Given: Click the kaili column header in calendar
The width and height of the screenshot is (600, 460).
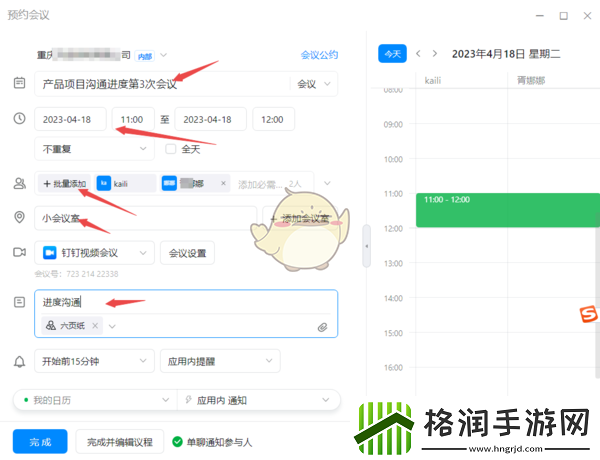Looking at the screenshot, I should pos(433,80).
